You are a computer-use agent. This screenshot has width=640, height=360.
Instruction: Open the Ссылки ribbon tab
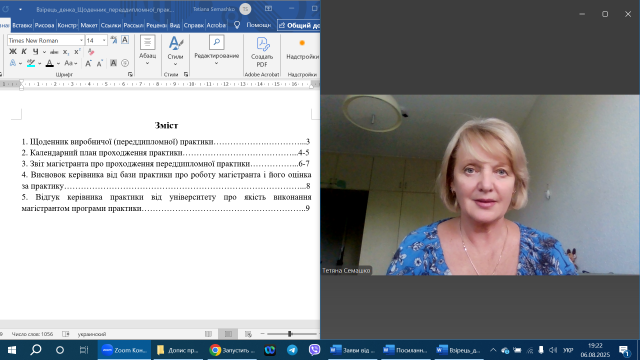tap(111, 25)
